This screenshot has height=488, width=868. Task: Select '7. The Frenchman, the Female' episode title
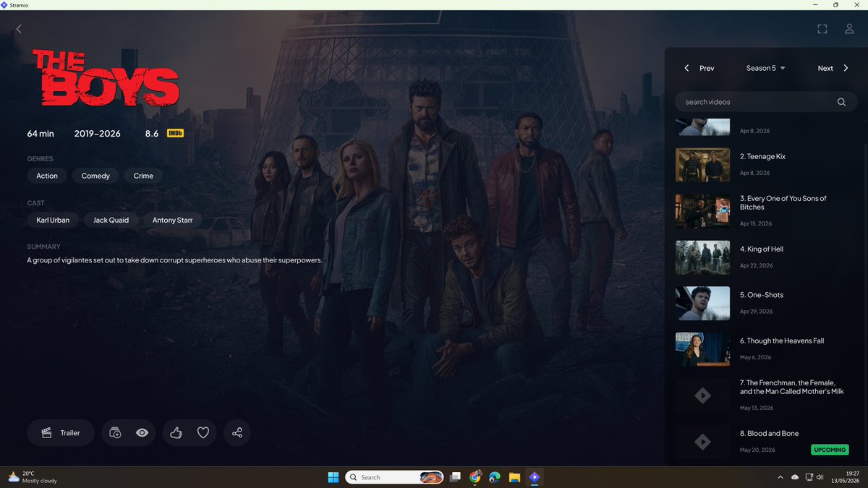tap(792, 387)
